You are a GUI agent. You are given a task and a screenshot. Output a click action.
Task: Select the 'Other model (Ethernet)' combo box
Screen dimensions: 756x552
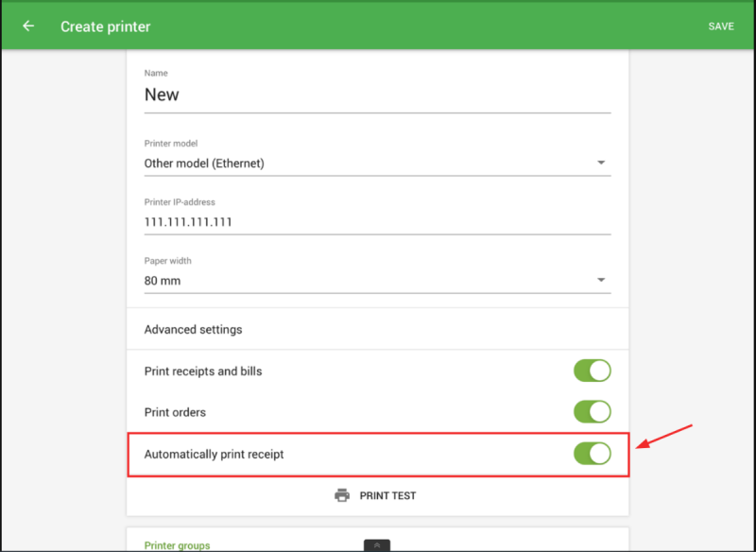pos(369,164)
